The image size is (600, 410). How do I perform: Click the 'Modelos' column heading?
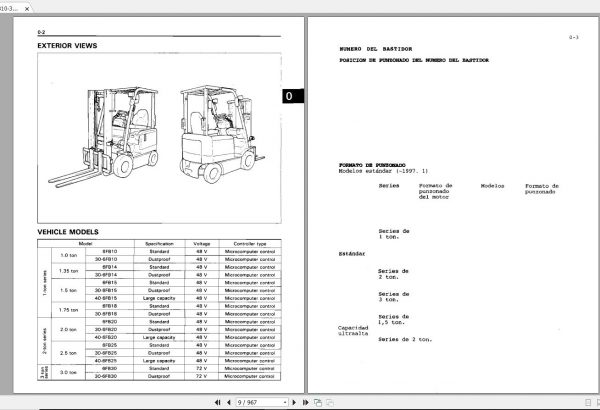492,186
